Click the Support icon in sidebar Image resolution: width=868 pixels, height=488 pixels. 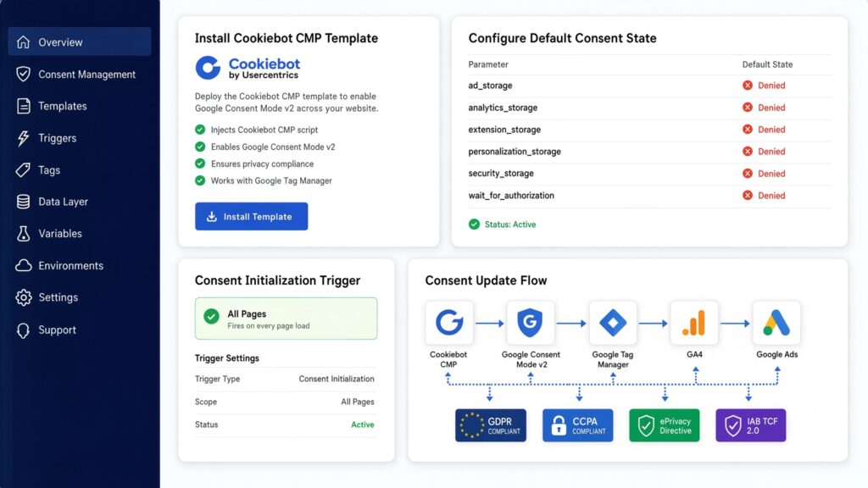pyautogui.click(x=23, y=330)
